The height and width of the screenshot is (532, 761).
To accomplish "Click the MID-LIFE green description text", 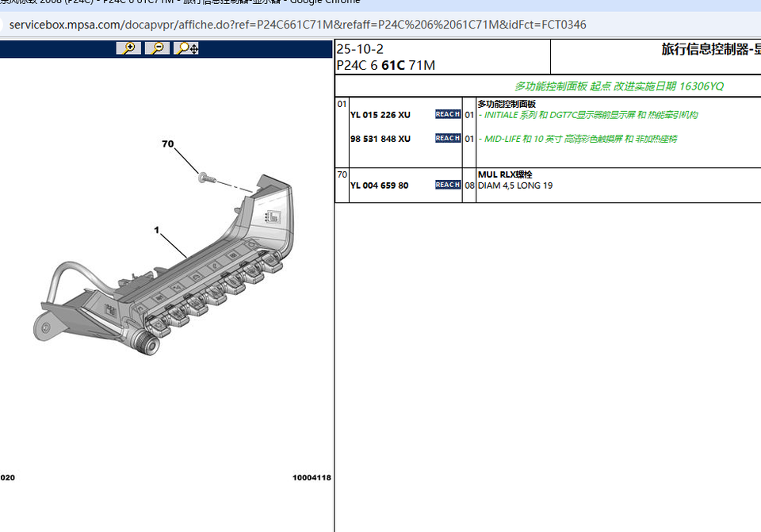I will [x=577, y=139].
